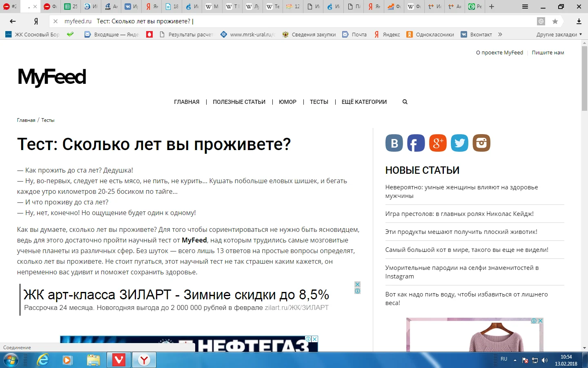Open О проекте MyFeed link

(499, 52)
